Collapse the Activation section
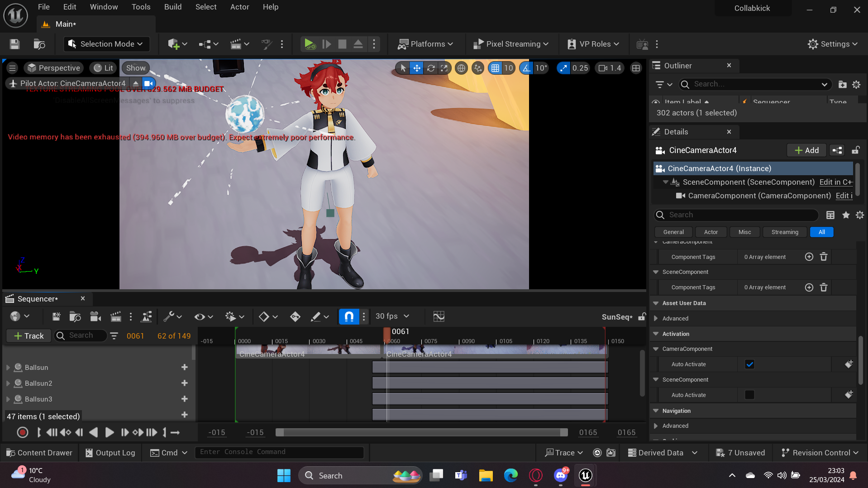This screenshot has width=868, height=488. pos(656,334)
